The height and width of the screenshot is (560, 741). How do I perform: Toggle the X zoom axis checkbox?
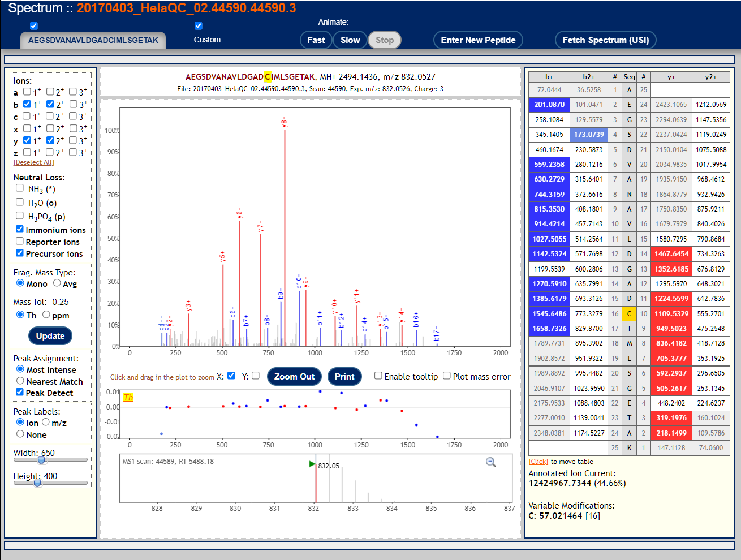click(x=231, y=376)
